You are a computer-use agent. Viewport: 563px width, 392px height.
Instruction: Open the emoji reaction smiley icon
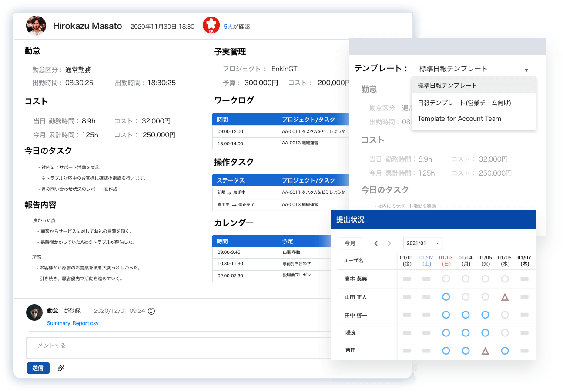click(151, 311)
